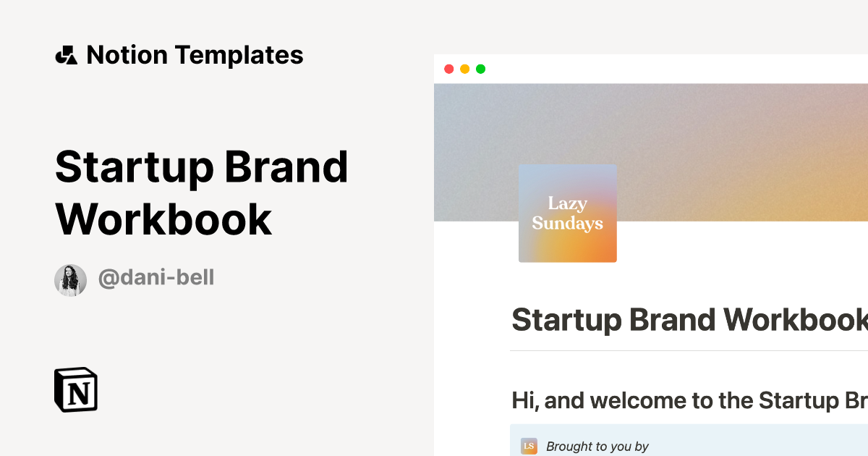
Task: Click the black Notion cube logo
Action: tap(76, 390)
